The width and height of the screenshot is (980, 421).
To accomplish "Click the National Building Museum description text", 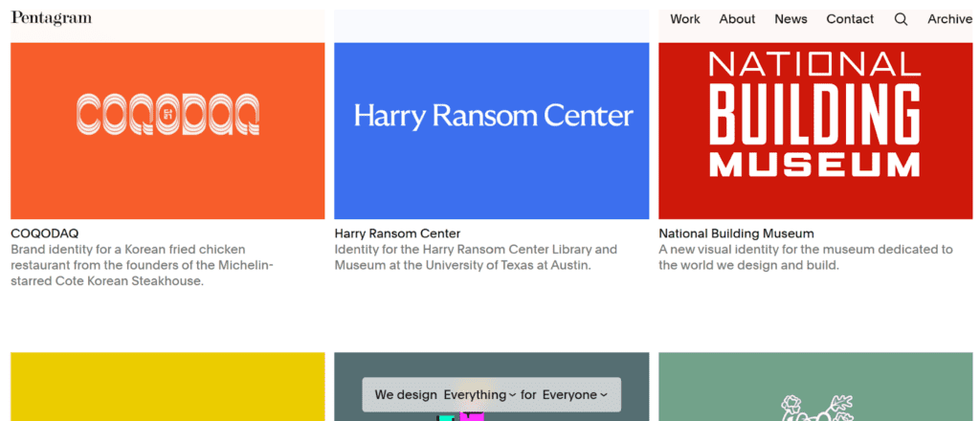I will tap(805, 257).
